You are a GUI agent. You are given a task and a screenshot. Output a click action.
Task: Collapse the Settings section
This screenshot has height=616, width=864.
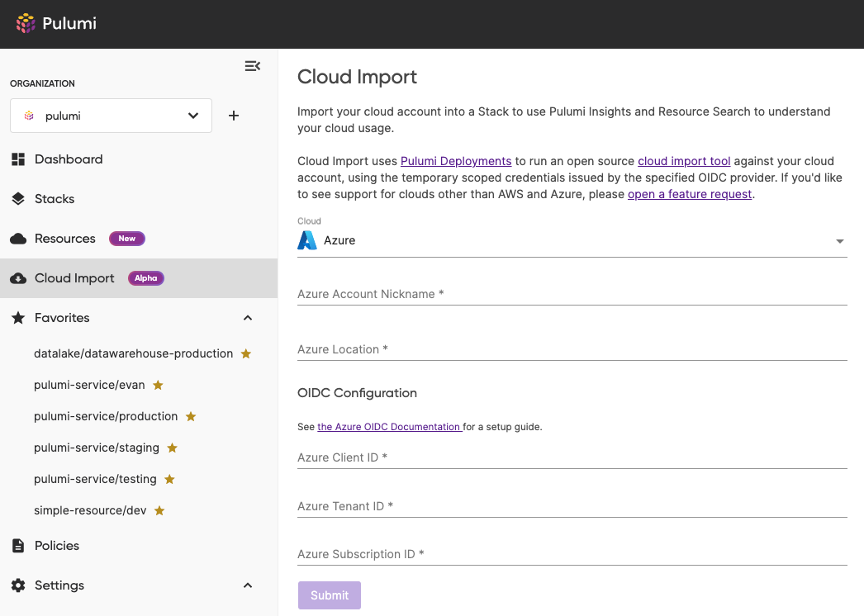point(248,585)
